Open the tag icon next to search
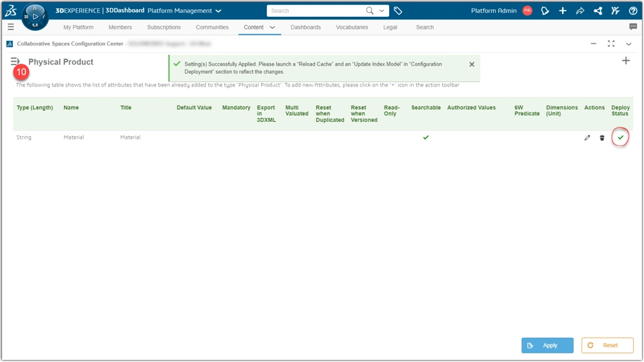The width and height of the screenshot is (644, 362). [398, 11]
